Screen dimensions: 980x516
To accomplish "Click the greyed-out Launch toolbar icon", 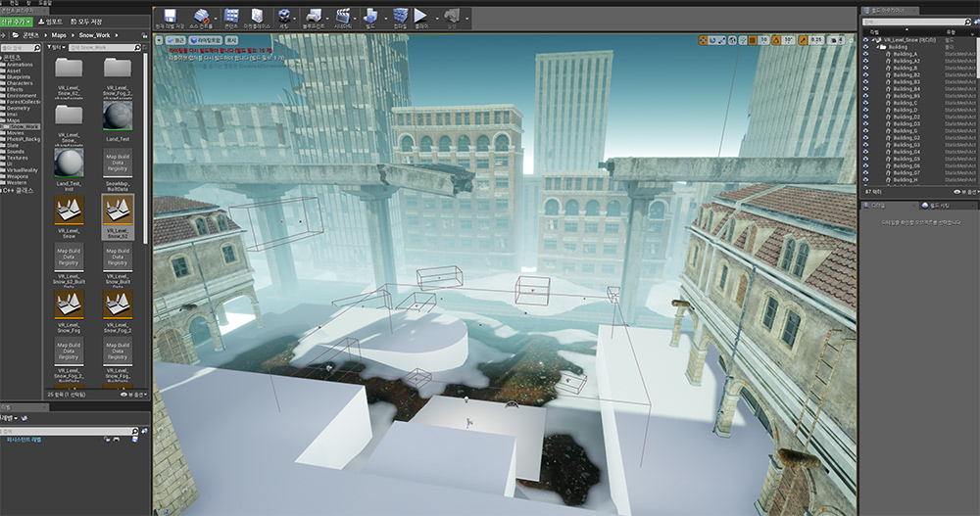I will [x=451, y=17].
